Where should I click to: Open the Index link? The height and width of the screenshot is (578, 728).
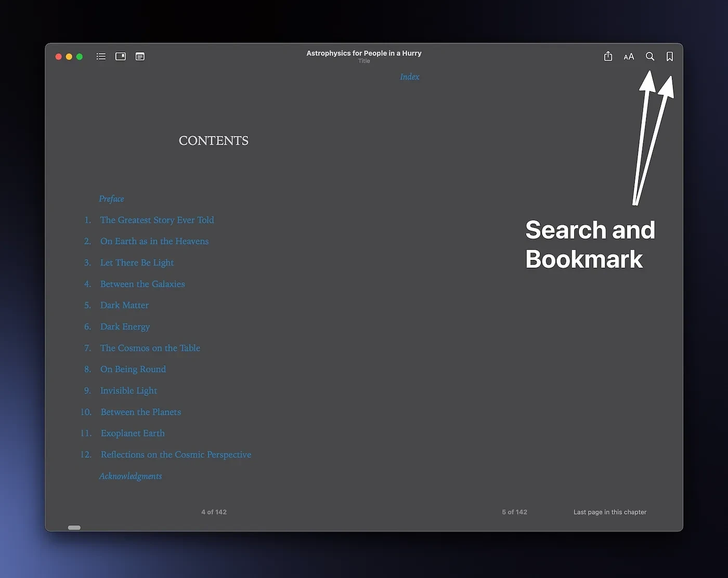click(410, 77)
